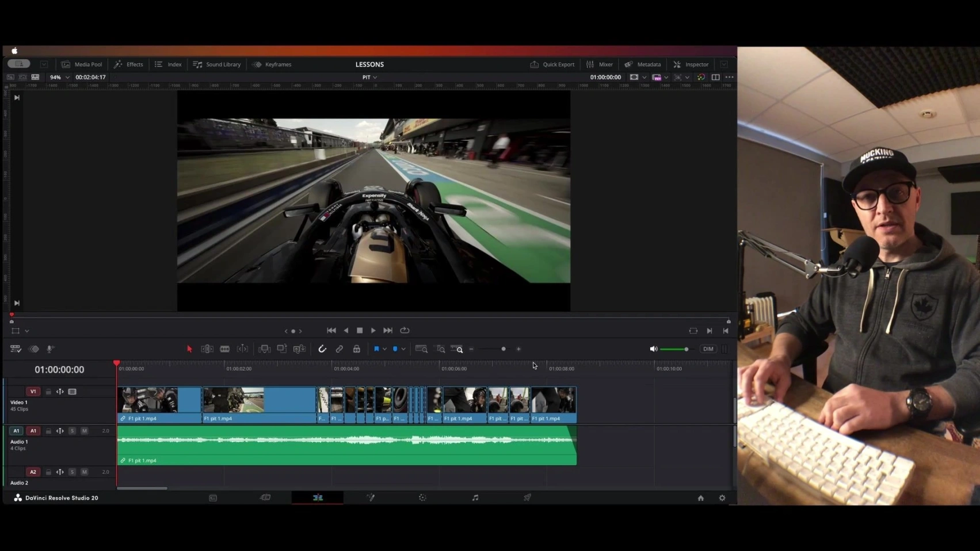Screen dimensions: 980x551
Task: Click the Replace Clip toolbar icon
Action: click(299, 349)
